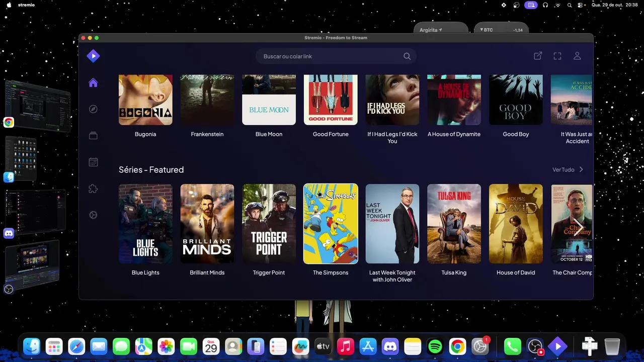
Task: Open Safari from the Dock
Action: click(x=76, y=346)
